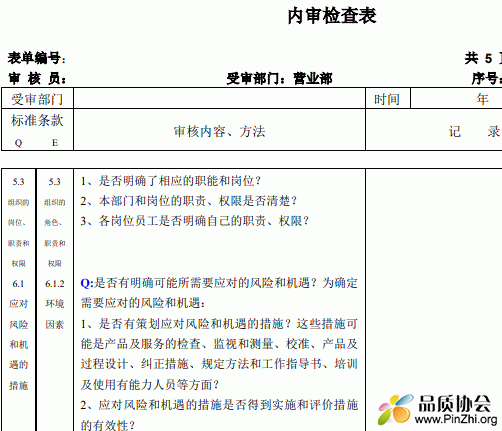
Task: Click the 应对 text under 6.1
Action: coord(18,304)
